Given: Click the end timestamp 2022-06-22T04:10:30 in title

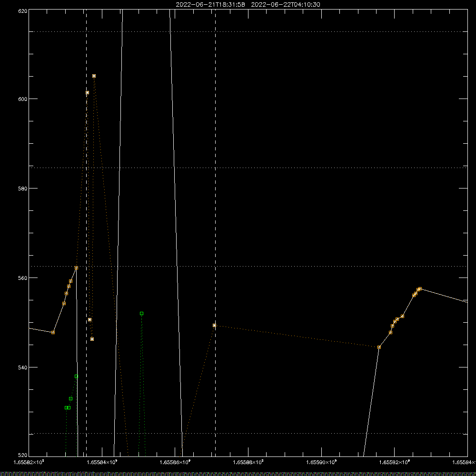Looking at the screenshot, I should coord(286,5).
